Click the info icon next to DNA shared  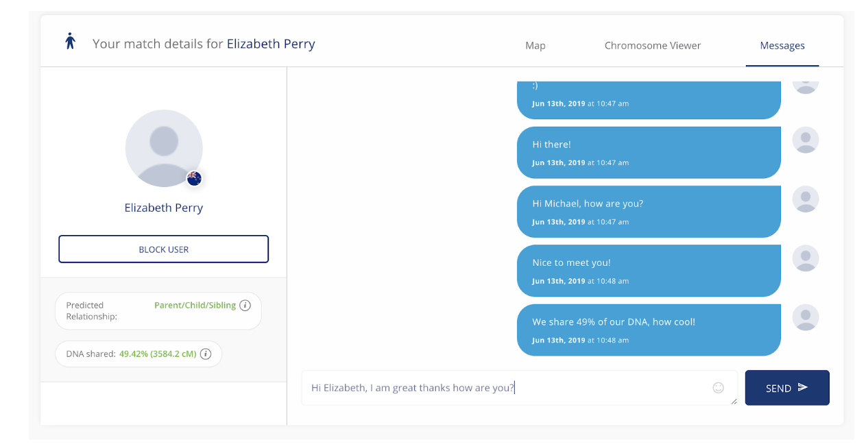[x=206, y=354]
